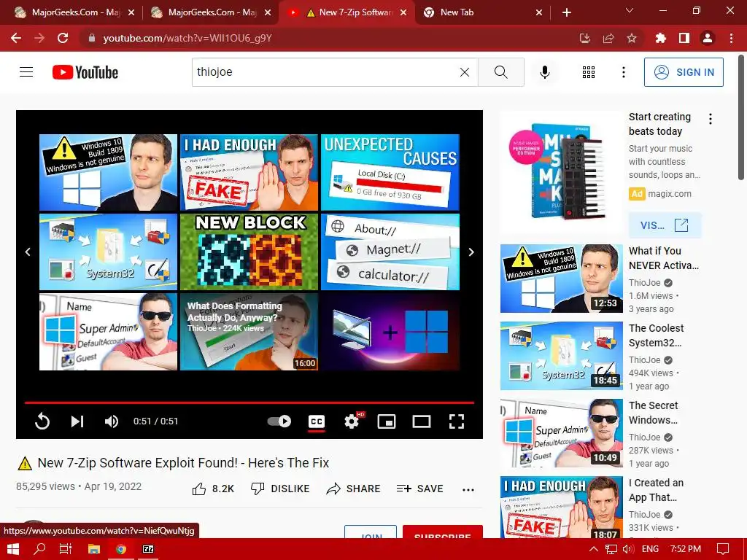747x560 pixels.
Task: Clear the search box text
Action: tap(465, 72)
